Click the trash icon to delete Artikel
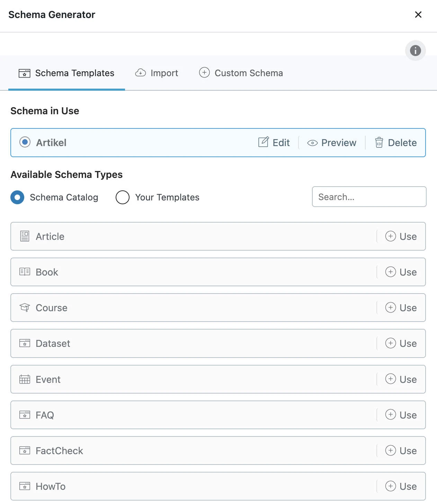This screenshot has width=437, height=504. [x=379, y=143]
